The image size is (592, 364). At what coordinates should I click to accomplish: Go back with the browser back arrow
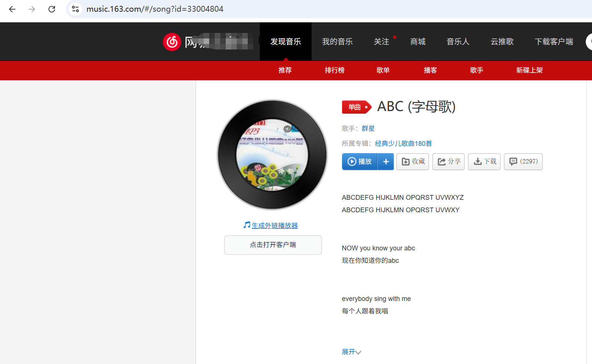pos(12,9)
